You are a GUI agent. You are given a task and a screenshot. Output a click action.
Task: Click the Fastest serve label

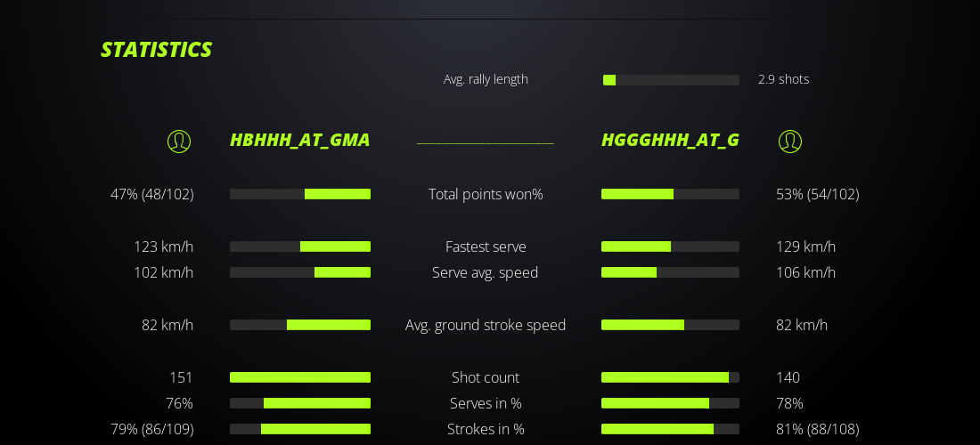pos(486,247)
